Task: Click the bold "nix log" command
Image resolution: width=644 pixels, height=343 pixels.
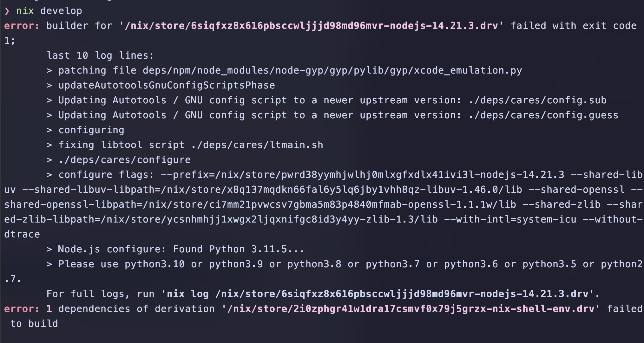Action: pos(188,294)
